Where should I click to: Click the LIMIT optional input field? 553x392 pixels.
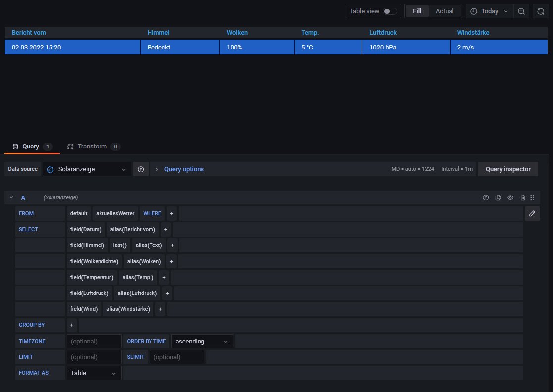(94, 357)
